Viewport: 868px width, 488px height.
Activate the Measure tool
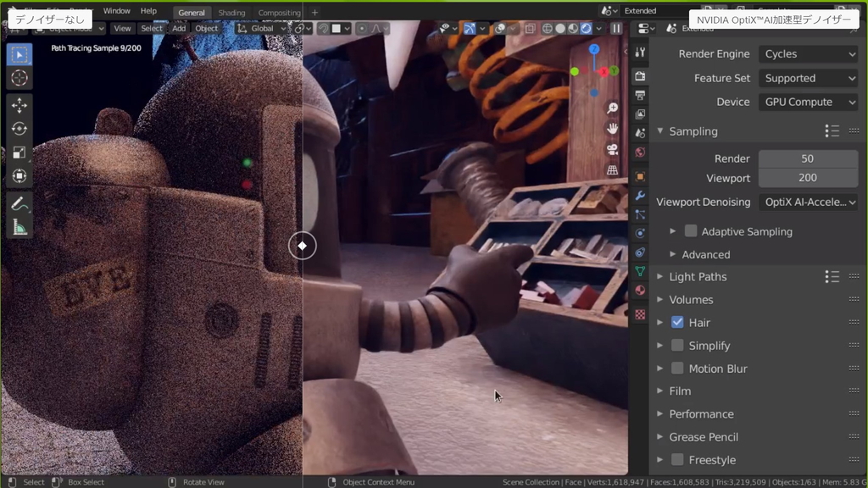coord(19,226)
